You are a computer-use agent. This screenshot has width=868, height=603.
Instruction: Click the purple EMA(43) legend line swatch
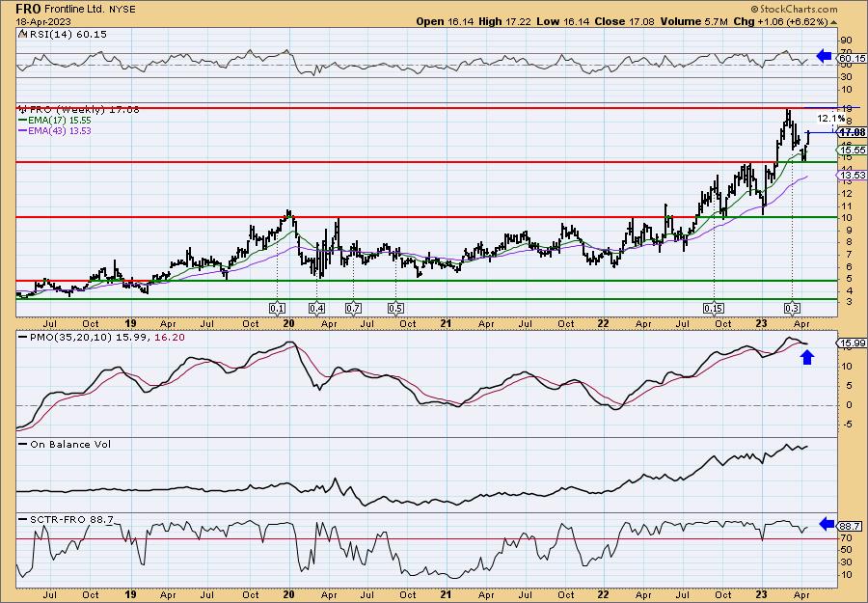(x=22, y=131)
